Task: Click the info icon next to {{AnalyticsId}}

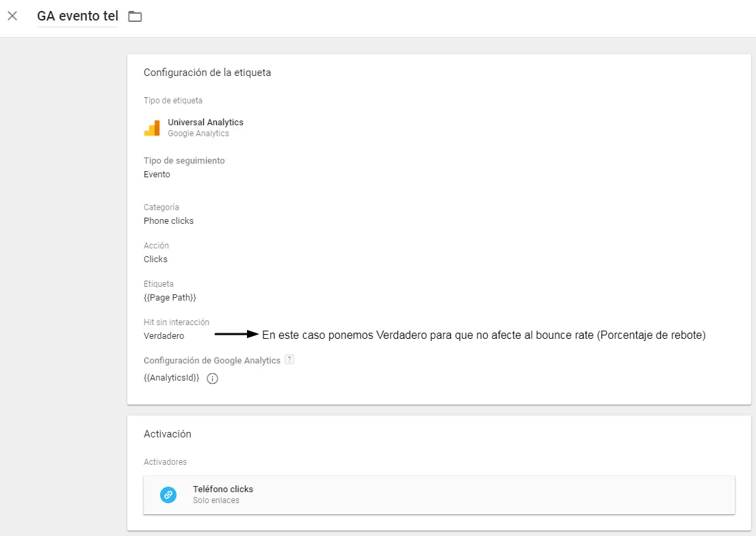Action: pos(212,379)
